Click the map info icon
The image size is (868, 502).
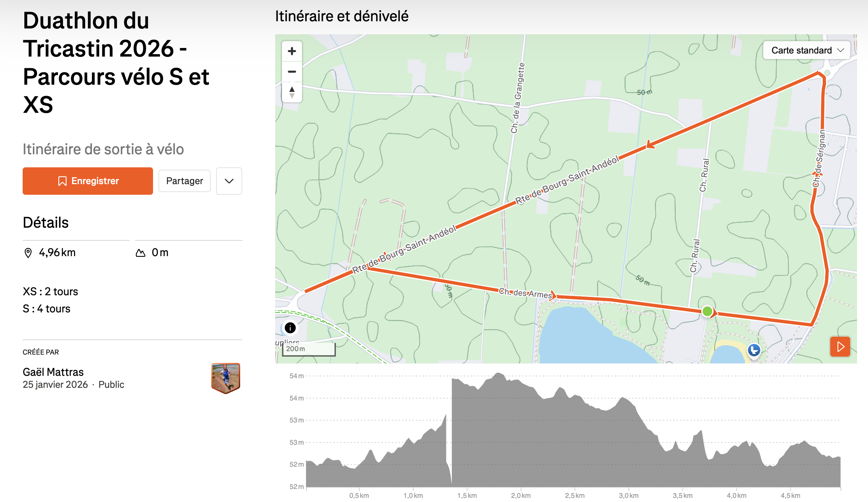click(x=290, y=327)
